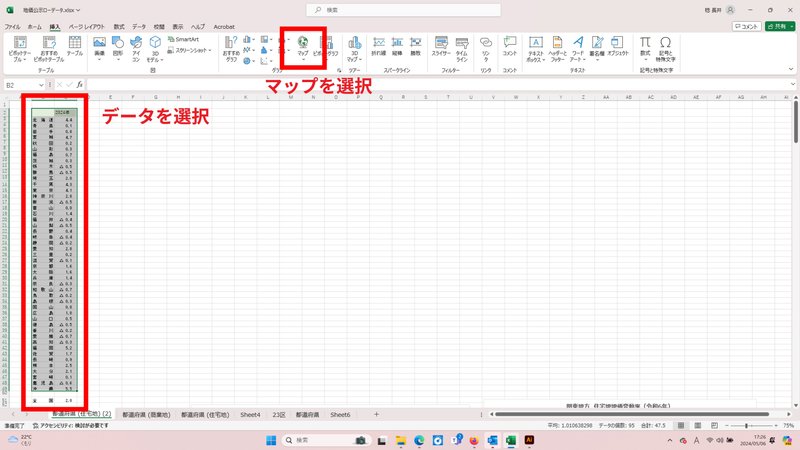Insert an Object (オブジェクト)
The image size is (800, 450).
point(618,46)
